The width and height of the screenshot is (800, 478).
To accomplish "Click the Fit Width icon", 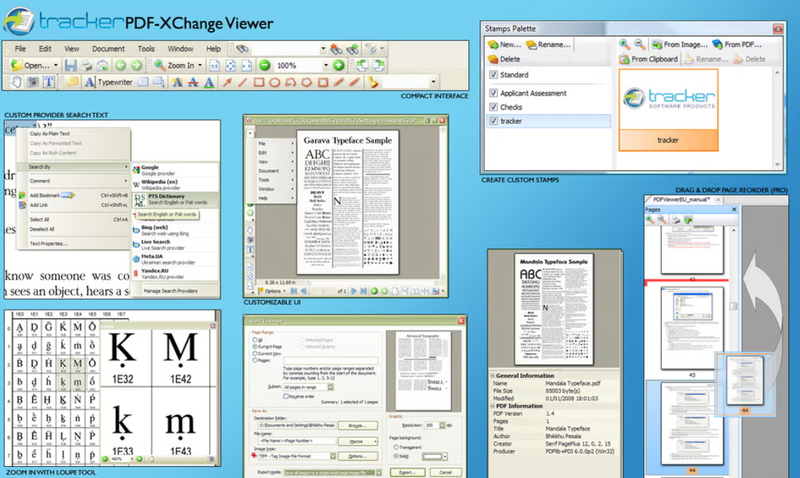I will pyautogui.click(x=246, y=65).
